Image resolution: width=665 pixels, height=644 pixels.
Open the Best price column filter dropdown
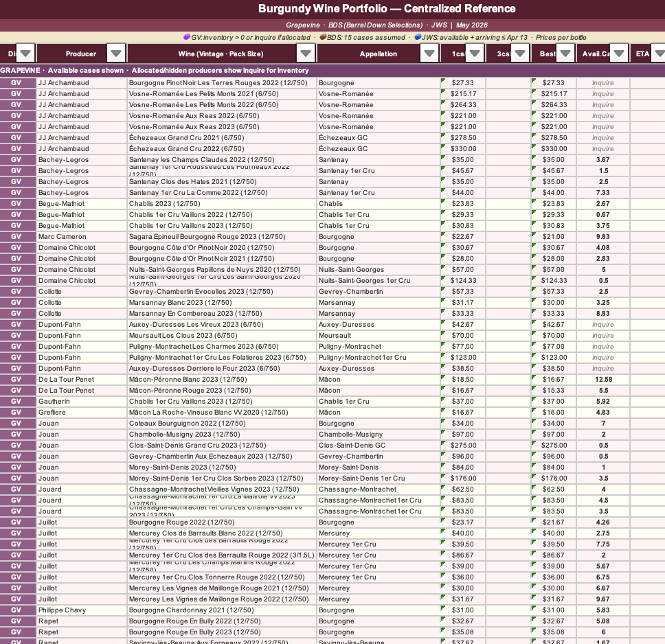[x=565, y=54]
